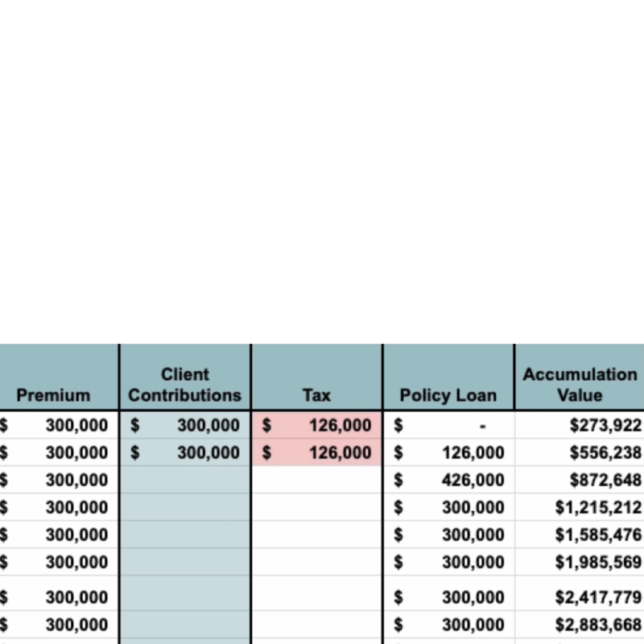Select the Policy Loan column header
The image size is (644, 644).
click(448, 377)
